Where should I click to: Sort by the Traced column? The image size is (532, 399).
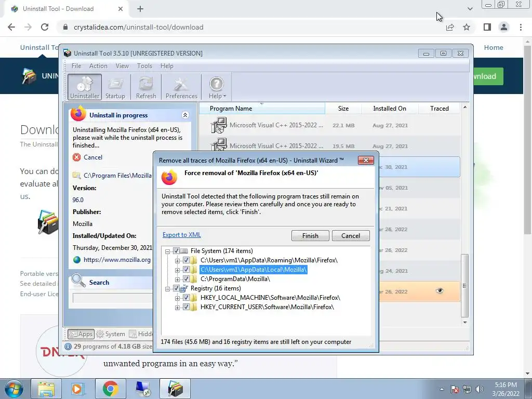(440, 109)
